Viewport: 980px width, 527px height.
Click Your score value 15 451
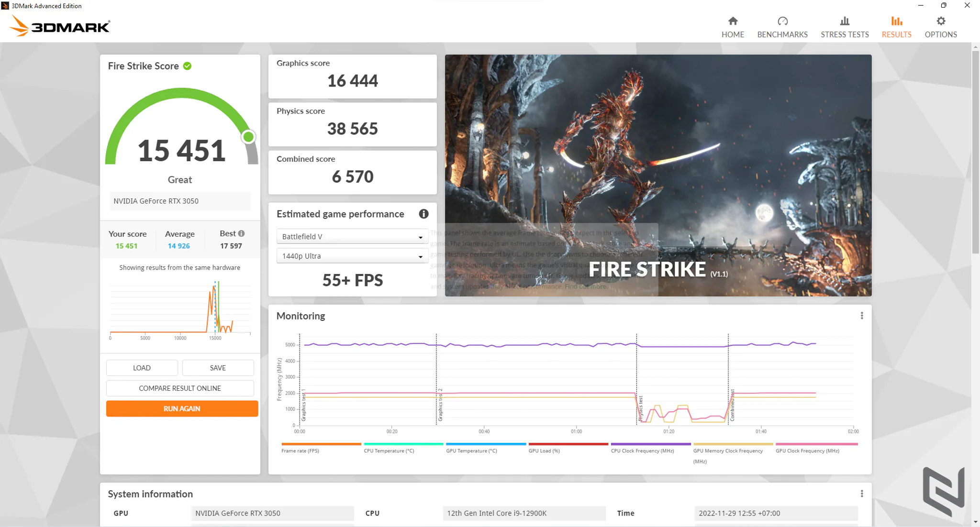126,246
